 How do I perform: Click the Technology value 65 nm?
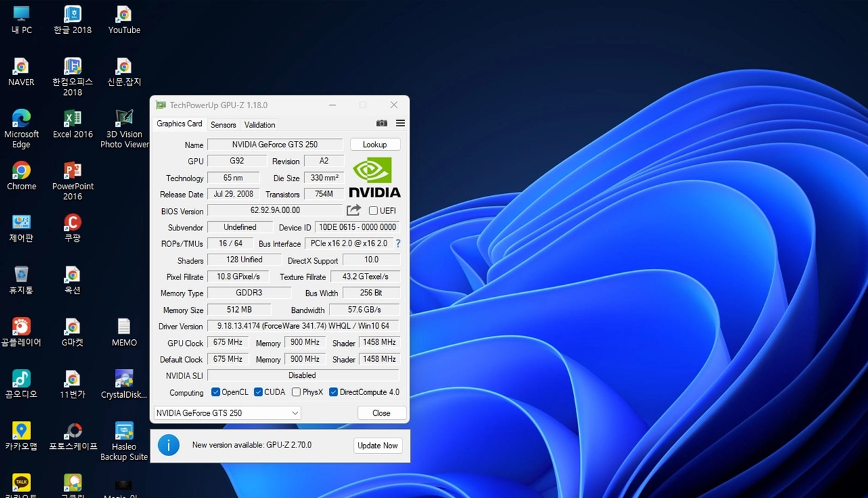click(x=233, y=177)
